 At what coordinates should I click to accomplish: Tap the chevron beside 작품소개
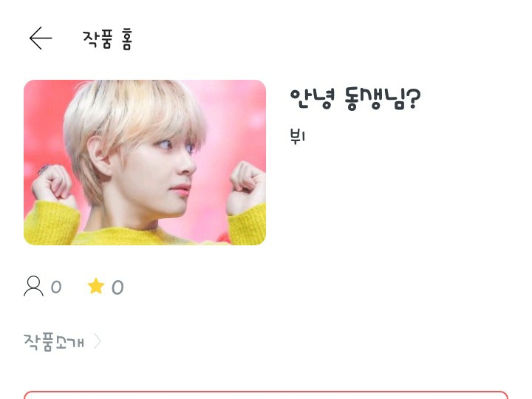(x=98, y=341)
